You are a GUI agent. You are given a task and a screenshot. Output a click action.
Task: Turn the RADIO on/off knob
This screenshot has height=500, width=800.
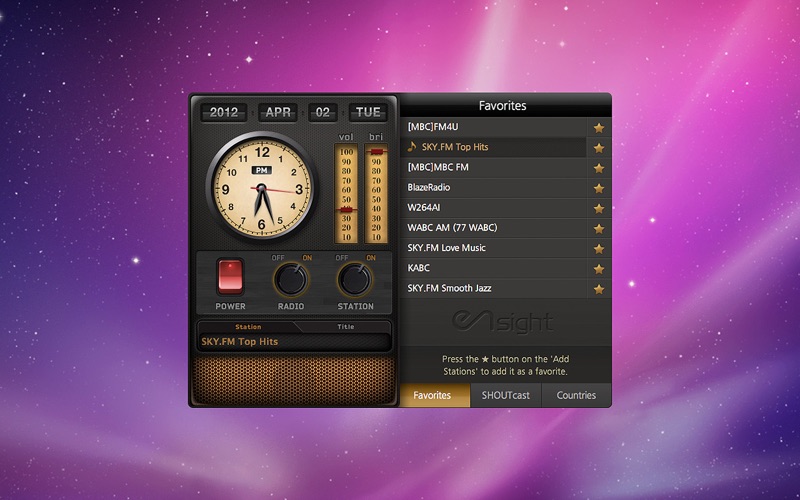coord(291,280)
